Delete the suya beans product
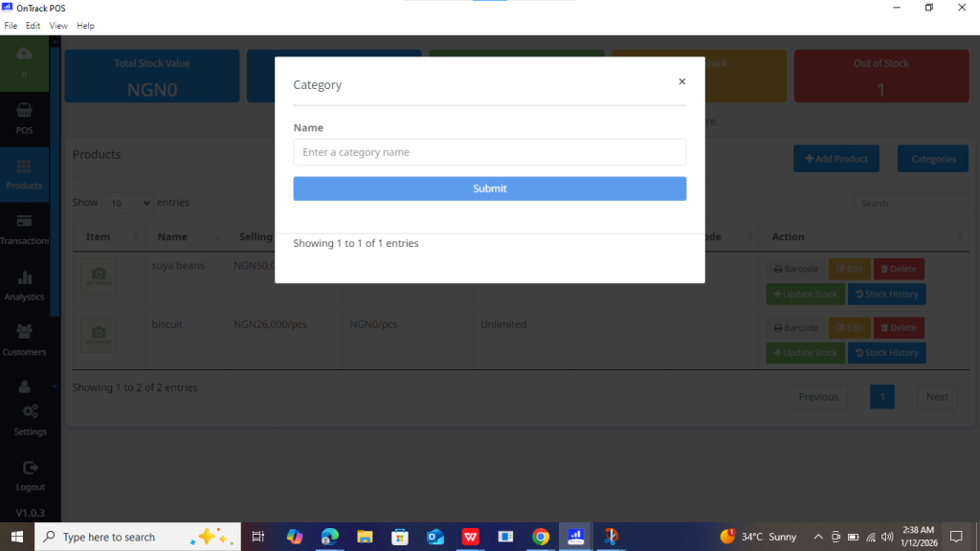Screen dimensions: 980x551 click(898, 269)
